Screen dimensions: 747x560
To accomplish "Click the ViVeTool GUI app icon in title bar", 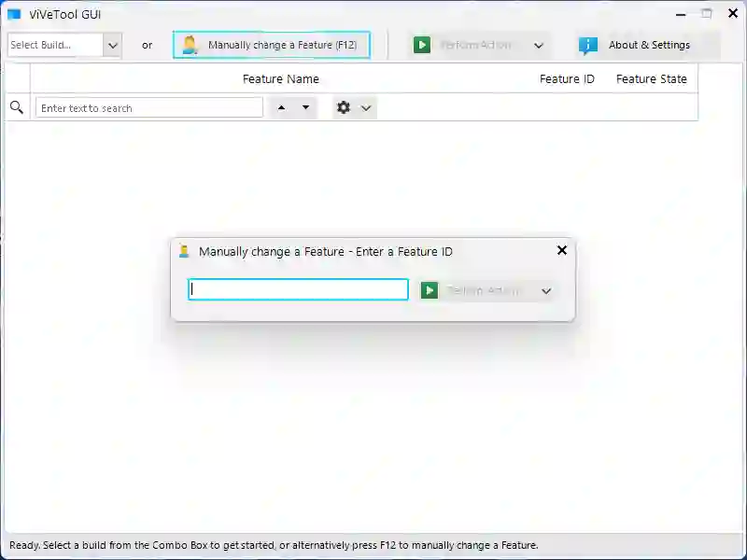I will point(14,14).
